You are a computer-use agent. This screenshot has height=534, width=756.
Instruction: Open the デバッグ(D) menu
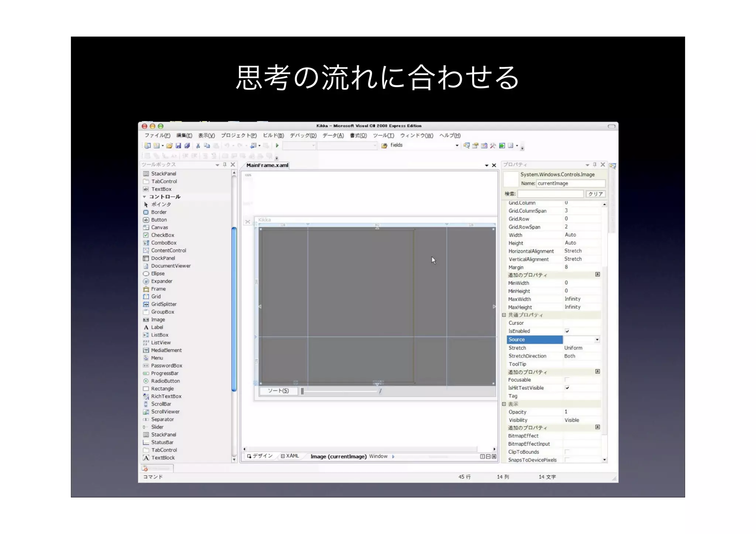(303, 135)
